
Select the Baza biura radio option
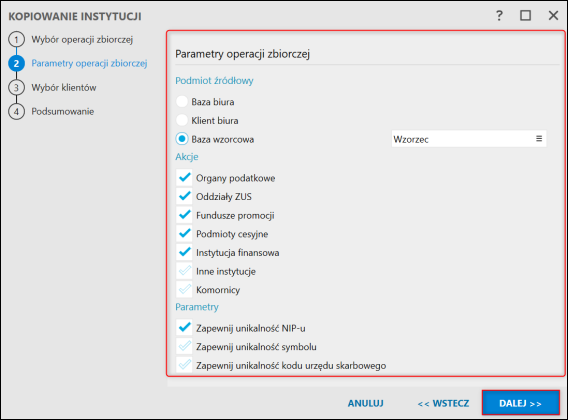(x=182, y=101)
